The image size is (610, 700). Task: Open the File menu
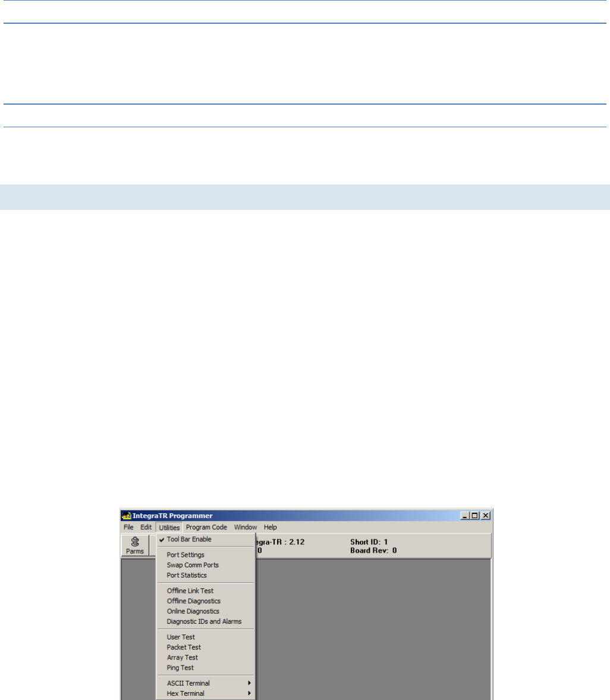pos(128,528)
